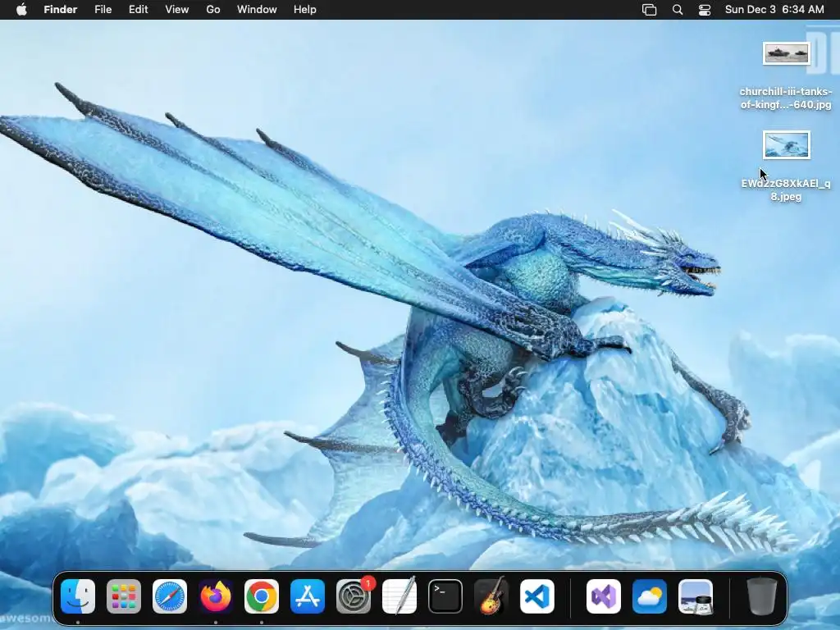Viewport: 840px width, 630px height.
Task: Open Control Center in the menu bar
Action: point(705,10)
